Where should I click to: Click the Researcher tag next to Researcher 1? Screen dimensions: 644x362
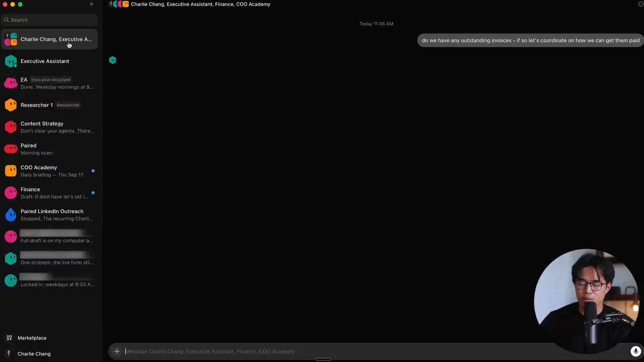[68, 105]
